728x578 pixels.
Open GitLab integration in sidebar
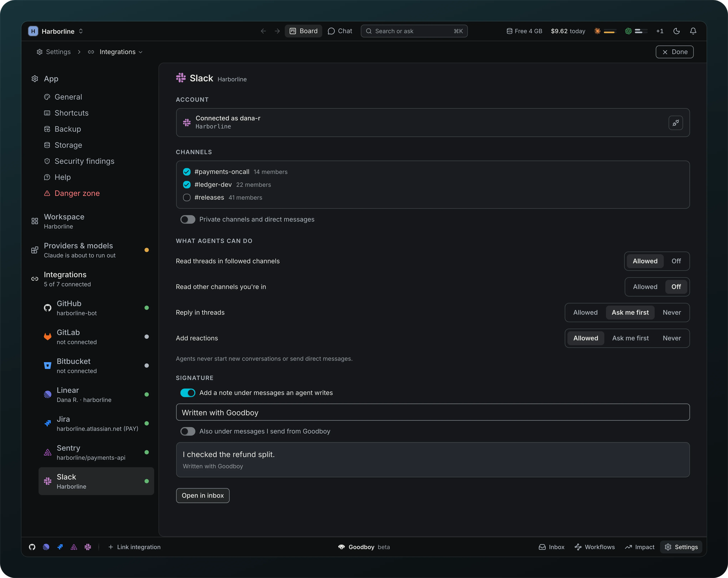[96, 337]
